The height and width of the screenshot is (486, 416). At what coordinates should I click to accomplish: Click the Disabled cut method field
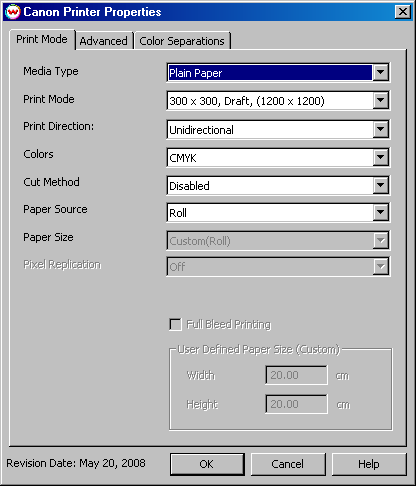[x=270, y=186]
